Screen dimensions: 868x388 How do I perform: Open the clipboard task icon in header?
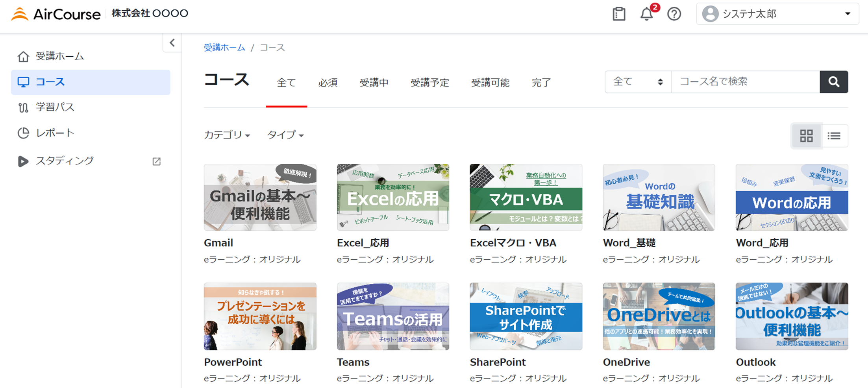[x=619, y=14]
